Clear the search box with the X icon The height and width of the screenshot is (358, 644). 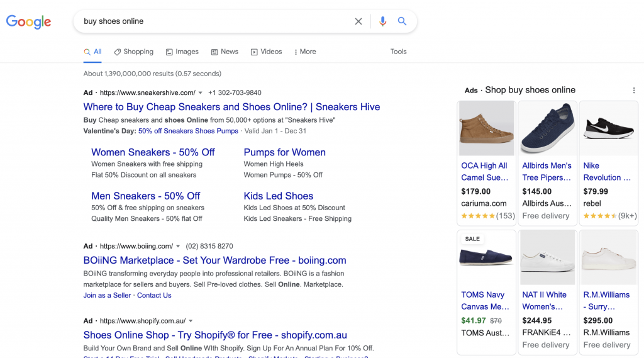tap(358, 21)
